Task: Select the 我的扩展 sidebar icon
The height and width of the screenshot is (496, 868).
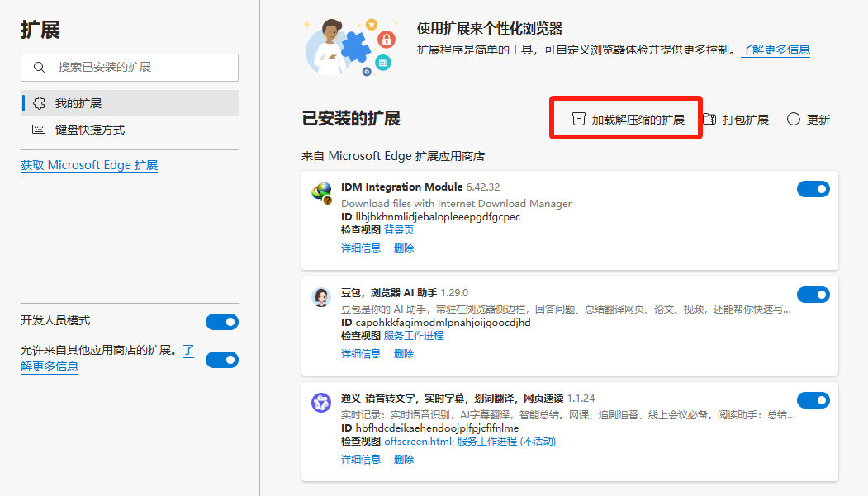Action: tap(39, 103)
